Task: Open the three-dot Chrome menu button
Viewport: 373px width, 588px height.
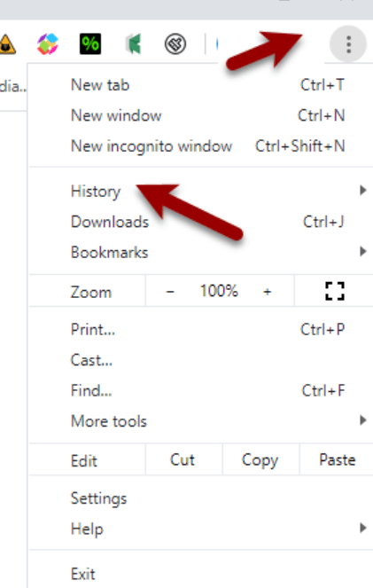Action: click(x=348, y=44)
